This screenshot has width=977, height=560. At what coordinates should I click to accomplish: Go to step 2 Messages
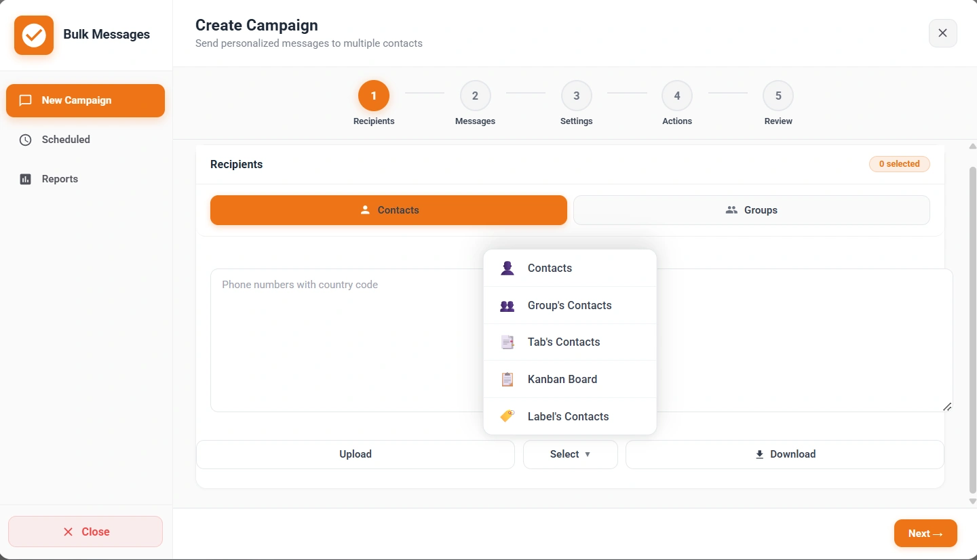click(x=475, y=96)
